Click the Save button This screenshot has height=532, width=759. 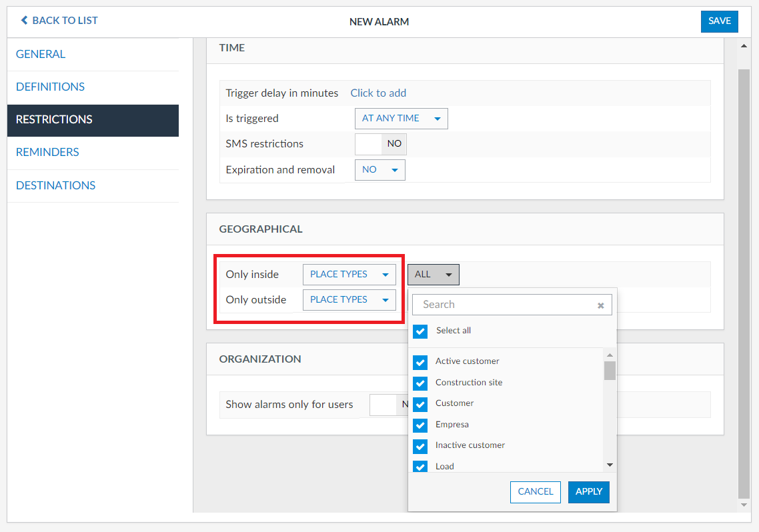pos(719,21)
